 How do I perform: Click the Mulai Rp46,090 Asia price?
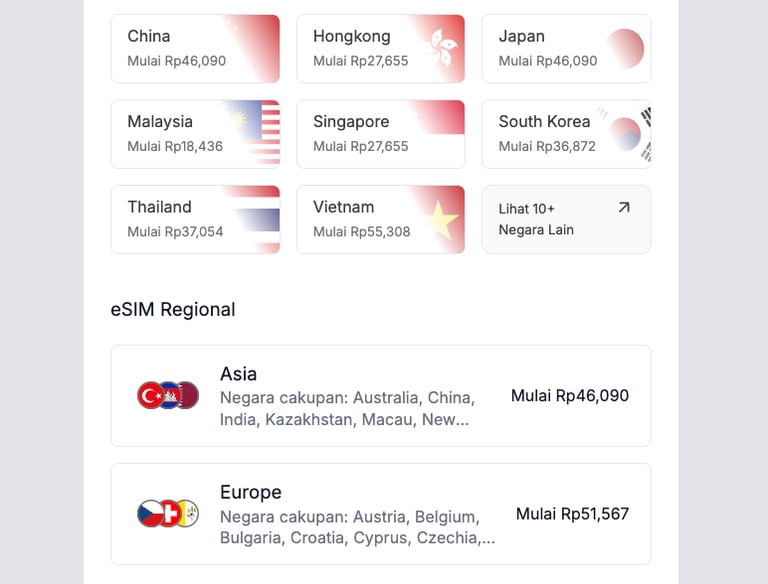tap(570, 396)
